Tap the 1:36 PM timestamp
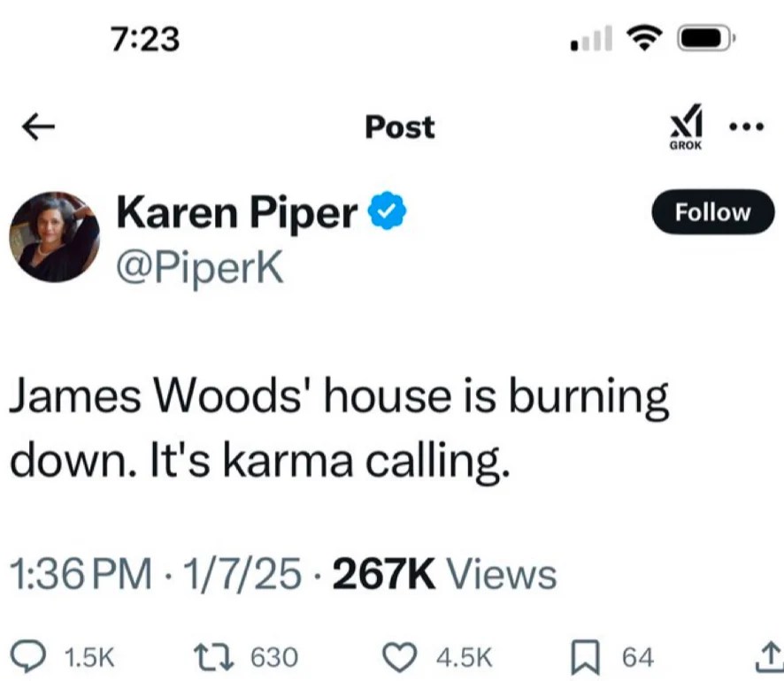This screenshot has width=784, height=681. click(x=81, y=574)
